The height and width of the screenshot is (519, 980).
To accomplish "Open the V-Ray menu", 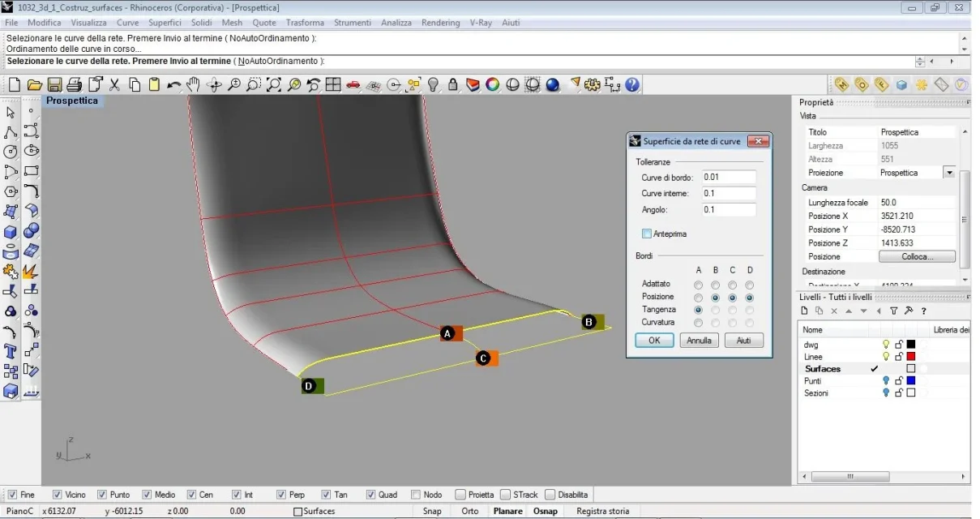I will click(x=481, y=23).
